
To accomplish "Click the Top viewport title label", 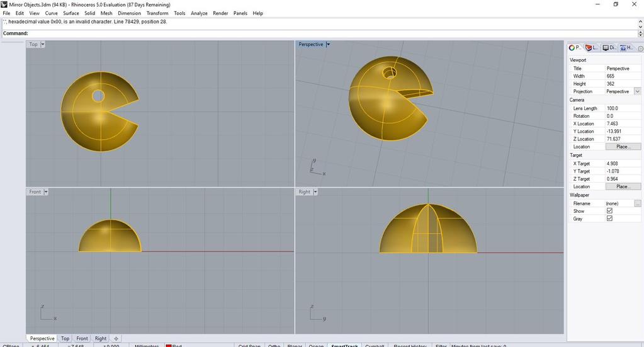I will [33, 44].
